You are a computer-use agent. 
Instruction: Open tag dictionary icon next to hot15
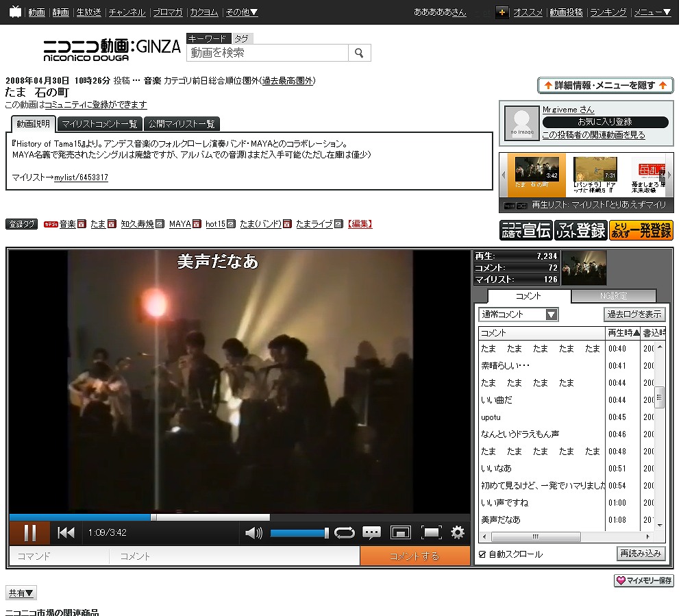pyautogui.click(x=232, y=224)
